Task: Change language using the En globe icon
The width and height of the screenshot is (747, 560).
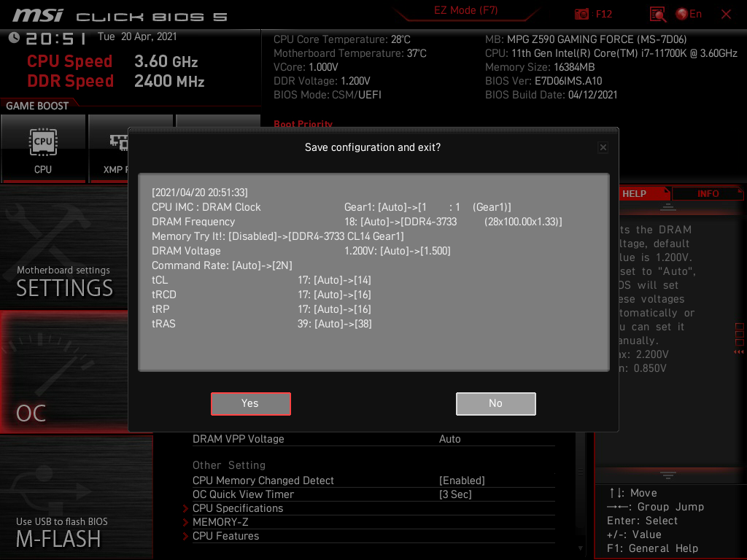Action: pos(689,14)
